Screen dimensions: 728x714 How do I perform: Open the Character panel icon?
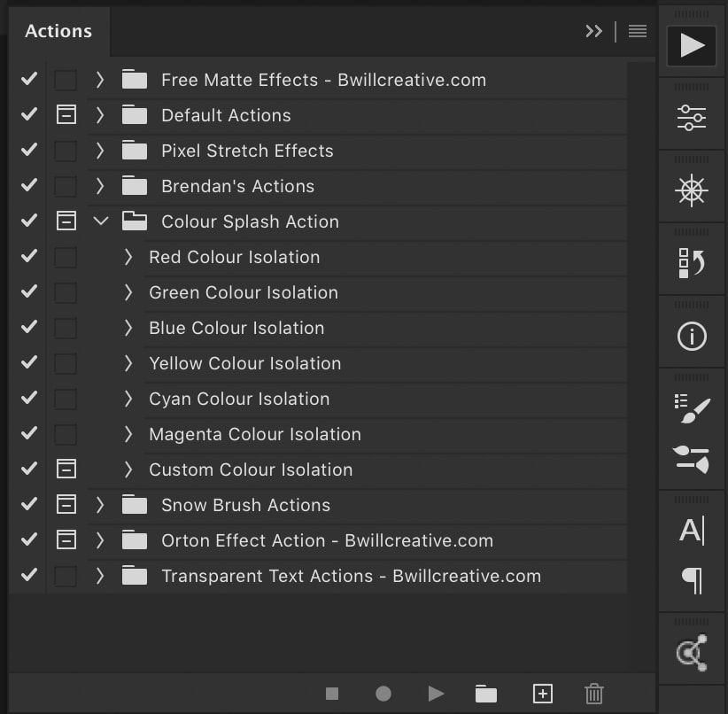pyautogui.click(x=691, y=531)
